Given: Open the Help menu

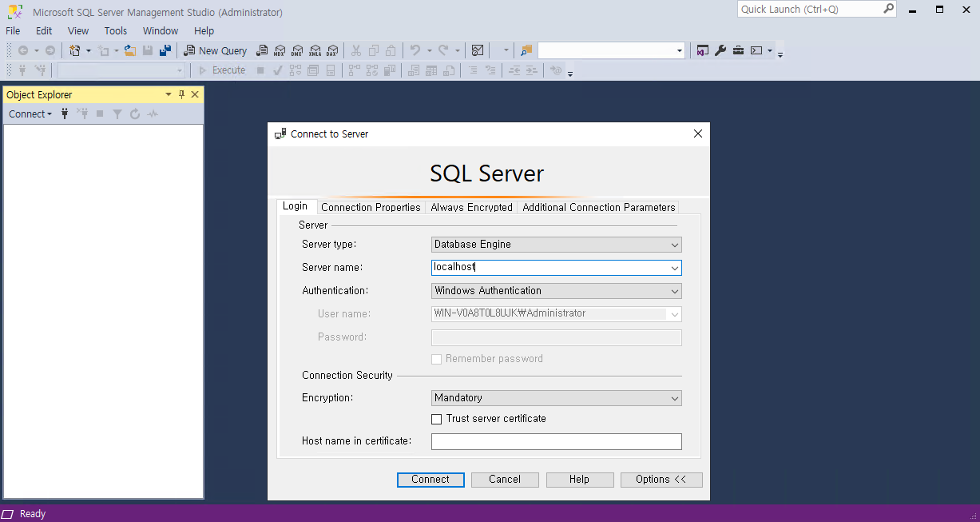Looking at the screenshot, I should coord(204,30).
